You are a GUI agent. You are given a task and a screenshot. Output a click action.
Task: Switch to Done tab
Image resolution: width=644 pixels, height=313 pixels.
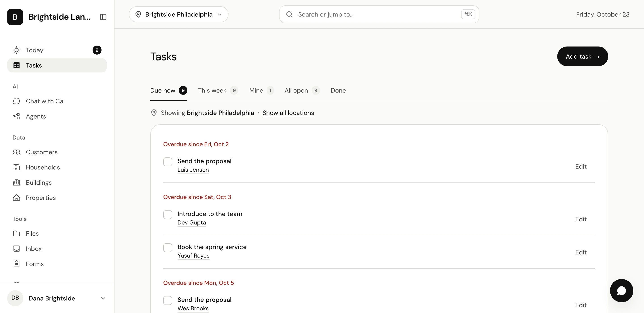(x=338, y=91)
